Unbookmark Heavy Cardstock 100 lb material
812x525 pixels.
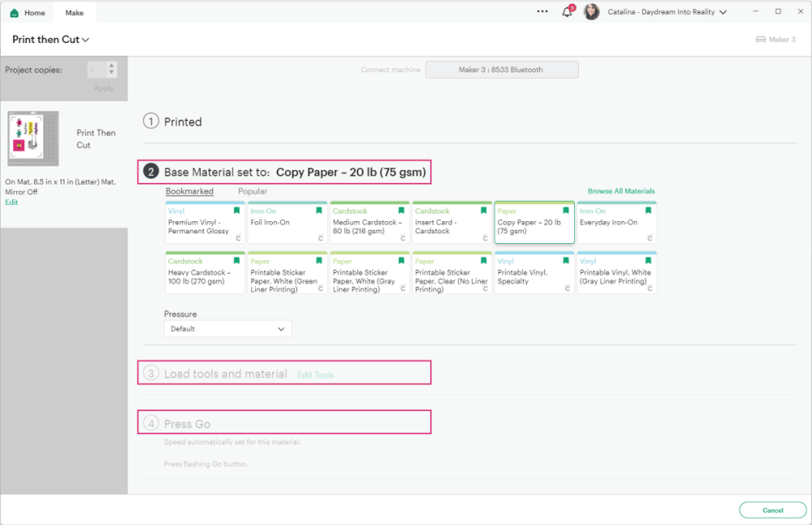[x=236, y=261]
